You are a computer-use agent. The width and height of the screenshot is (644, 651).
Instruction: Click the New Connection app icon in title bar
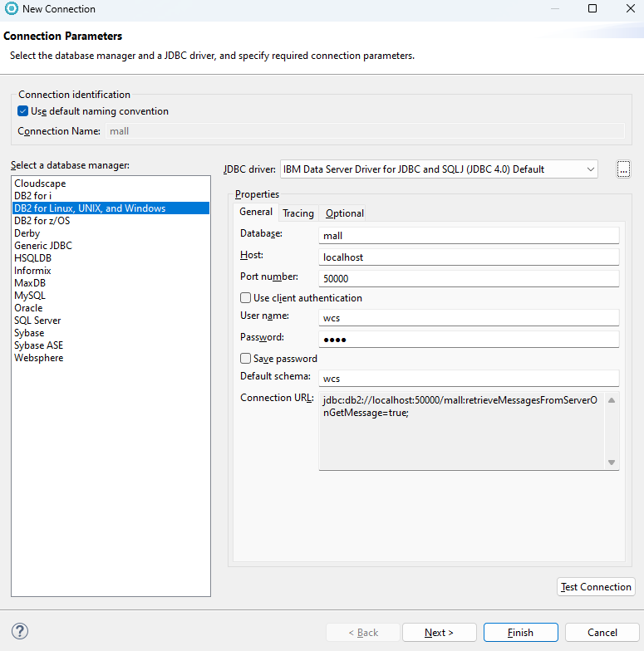pyautogui.click(x=12, y=8)
